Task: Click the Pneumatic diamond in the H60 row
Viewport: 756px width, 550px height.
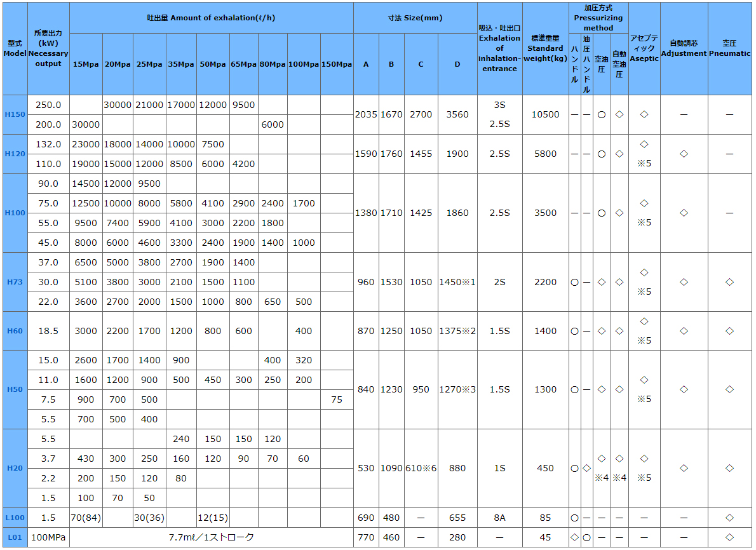Action: [729, 331]
